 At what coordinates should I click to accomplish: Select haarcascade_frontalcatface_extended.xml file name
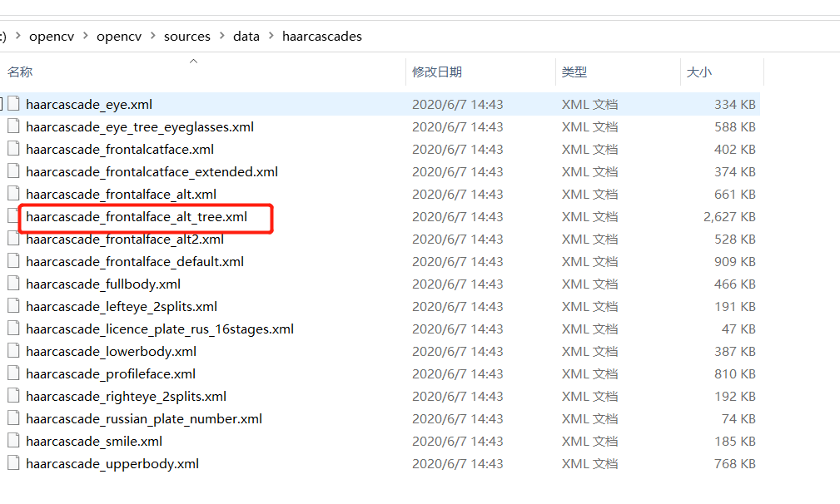(152, 172)
